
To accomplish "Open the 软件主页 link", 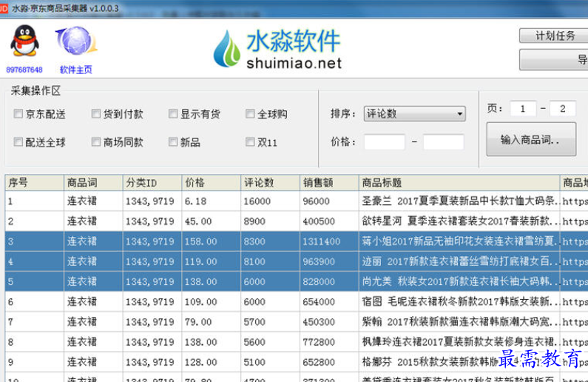I will coord(75,70).
